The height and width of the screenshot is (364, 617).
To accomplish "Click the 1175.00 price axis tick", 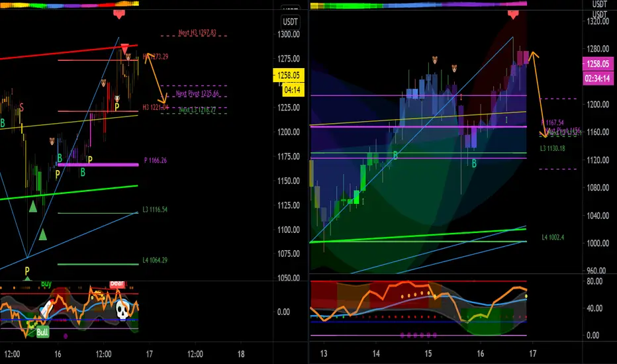I will 289,156.
